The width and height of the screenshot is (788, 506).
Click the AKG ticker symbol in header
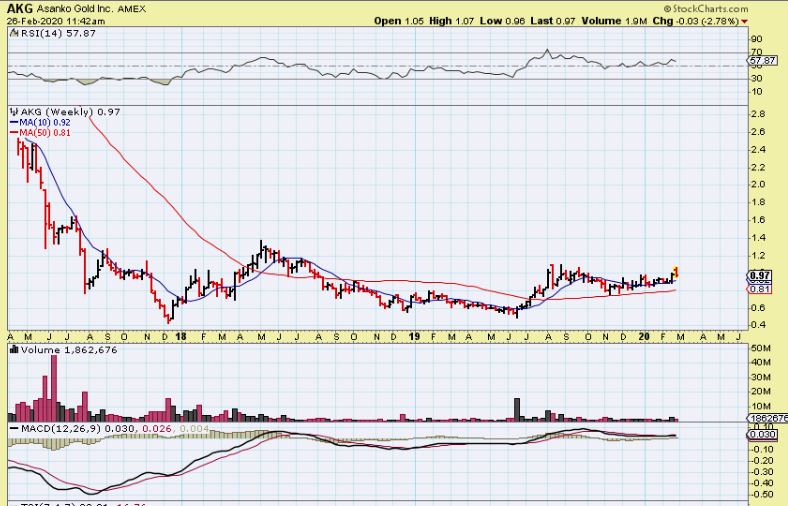tap(20, 9)
